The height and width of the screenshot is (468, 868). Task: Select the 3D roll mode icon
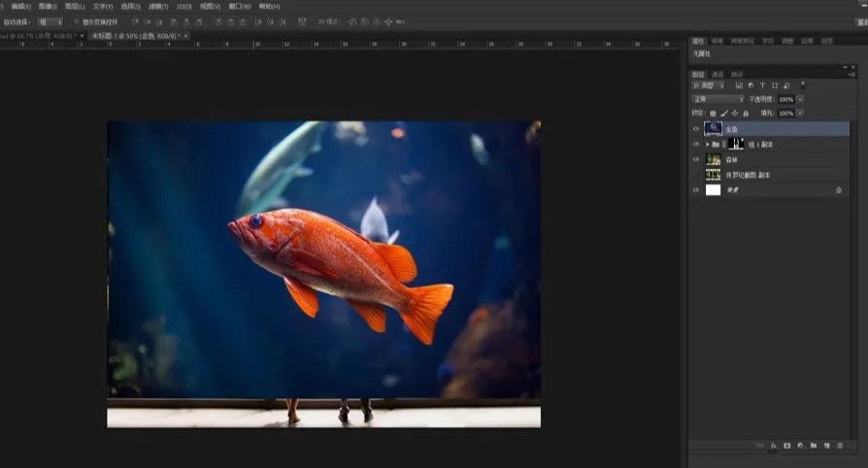tap(365, 21)
